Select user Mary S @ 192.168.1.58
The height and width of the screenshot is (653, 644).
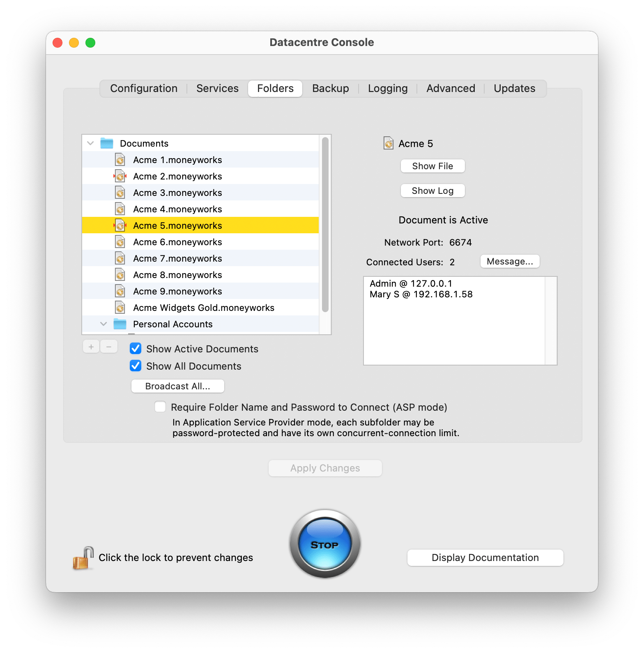pos(421,294)
